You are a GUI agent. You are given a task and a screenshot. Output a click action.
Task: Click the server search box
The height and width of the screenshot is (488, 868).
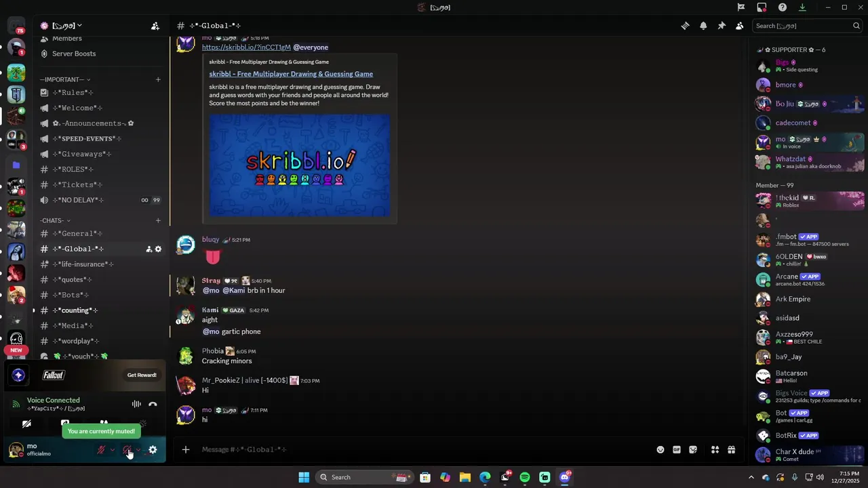coord(807,26)
